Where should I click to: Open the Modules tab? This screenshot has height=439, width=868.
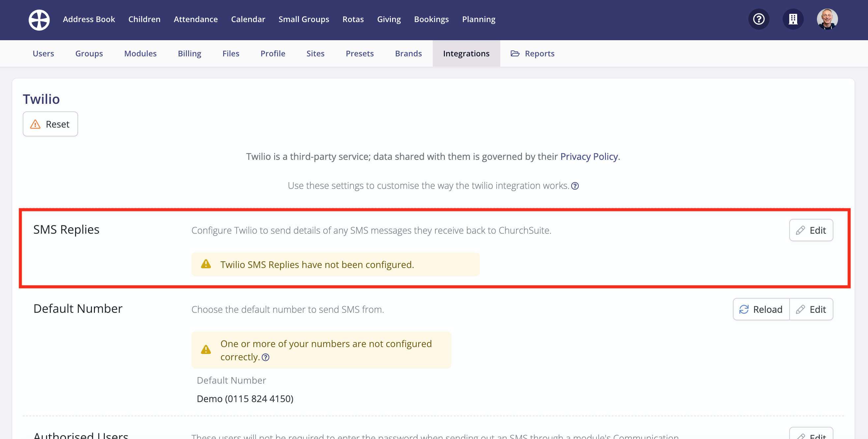(140, 54)
